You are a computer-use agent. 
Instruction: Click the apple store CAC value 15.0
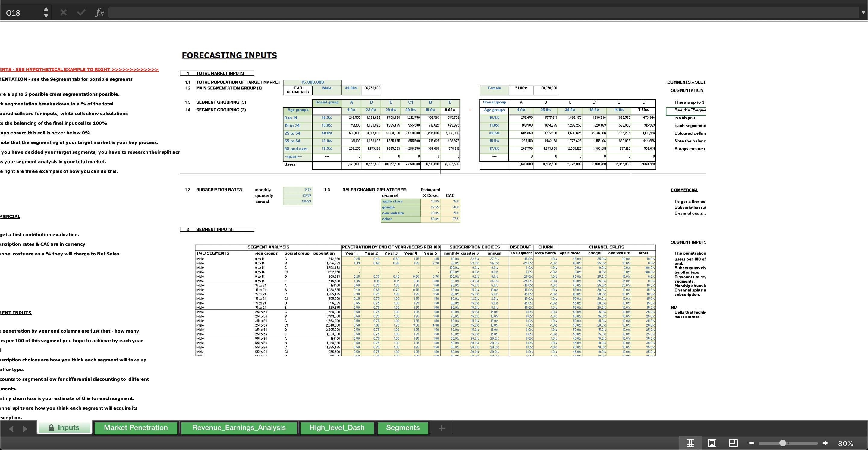451,202
